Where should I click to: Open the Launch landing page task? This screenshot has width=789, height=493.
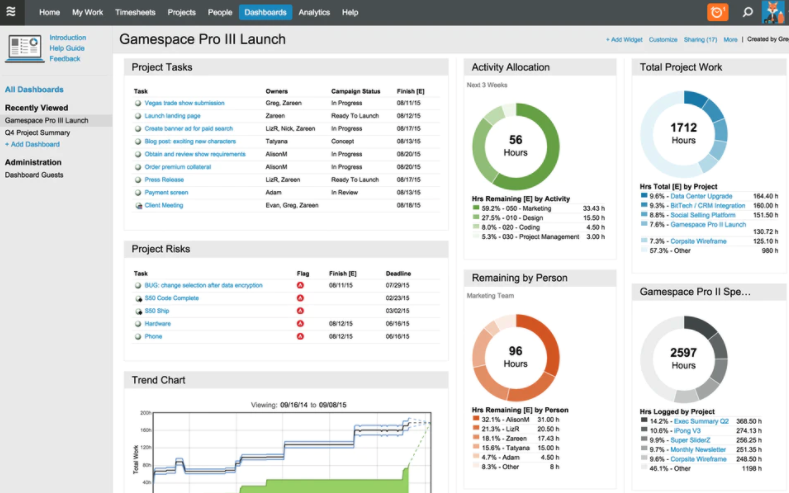tap(172, 116)
